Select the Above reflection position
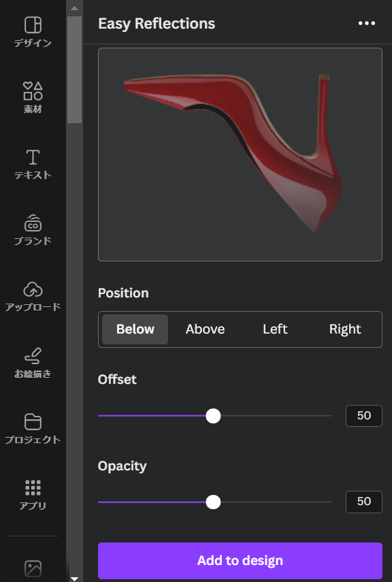Image resolution: width=392 pixels, height=582 pixels. tap(206, 329)
